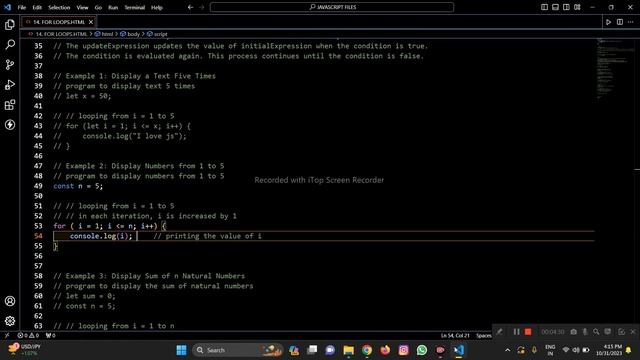
Task: Toggle the bottom panel layout icon
Action: (x=555, y=7)
